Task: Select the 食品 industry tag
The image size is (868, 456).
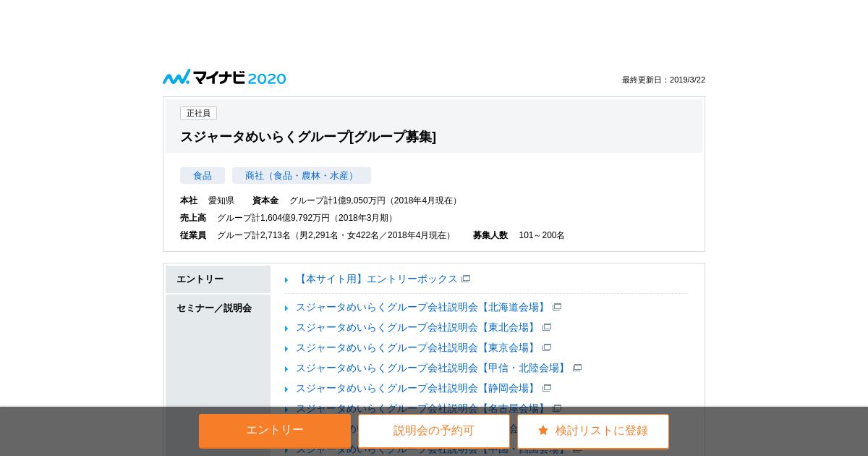Action: (x=203, y=176)
